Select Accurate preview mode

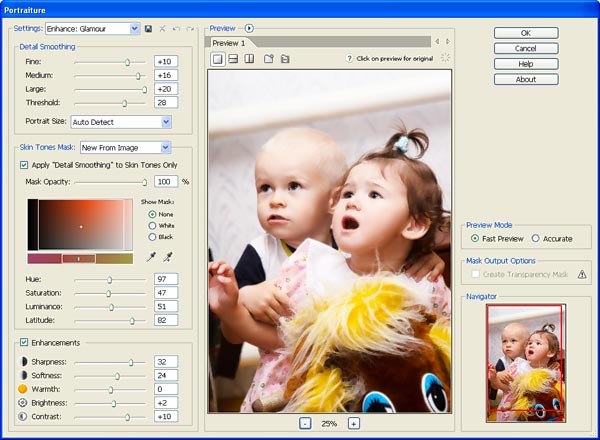pyautogui.click(x=536, y=238)
